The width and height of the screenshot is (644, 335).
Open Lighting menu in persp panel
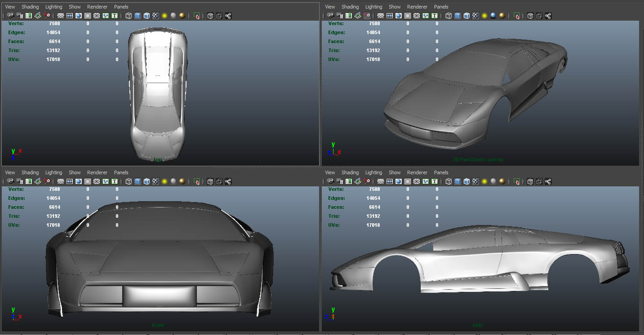(x=373, y=7)
